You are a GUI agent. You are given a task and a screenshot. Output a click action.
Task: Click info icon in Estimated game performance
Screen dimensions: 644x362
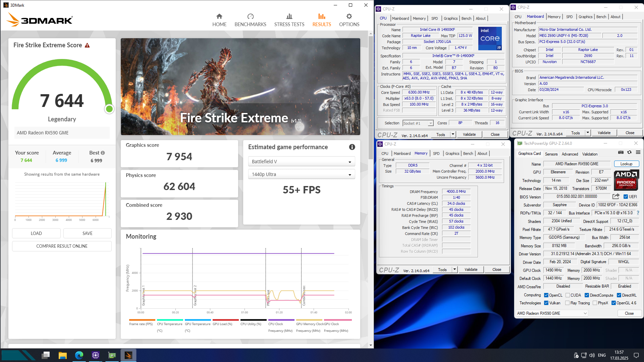click(x=352, y=147)
